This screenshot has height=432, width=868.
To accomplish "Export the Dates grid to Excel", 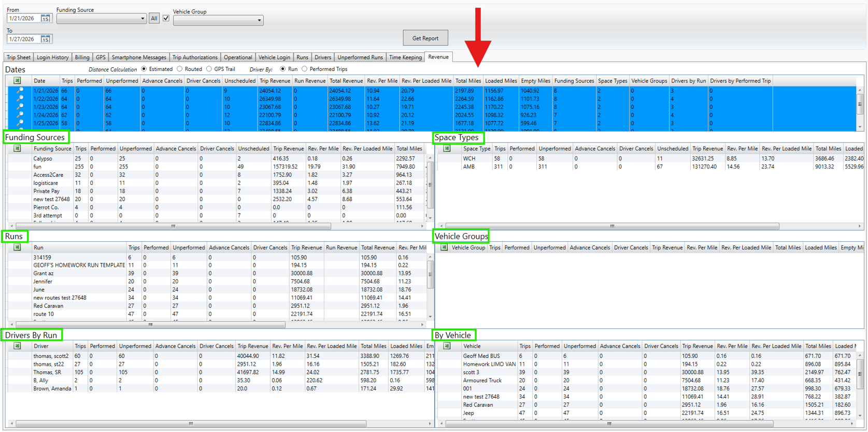I will coord(17,81).
